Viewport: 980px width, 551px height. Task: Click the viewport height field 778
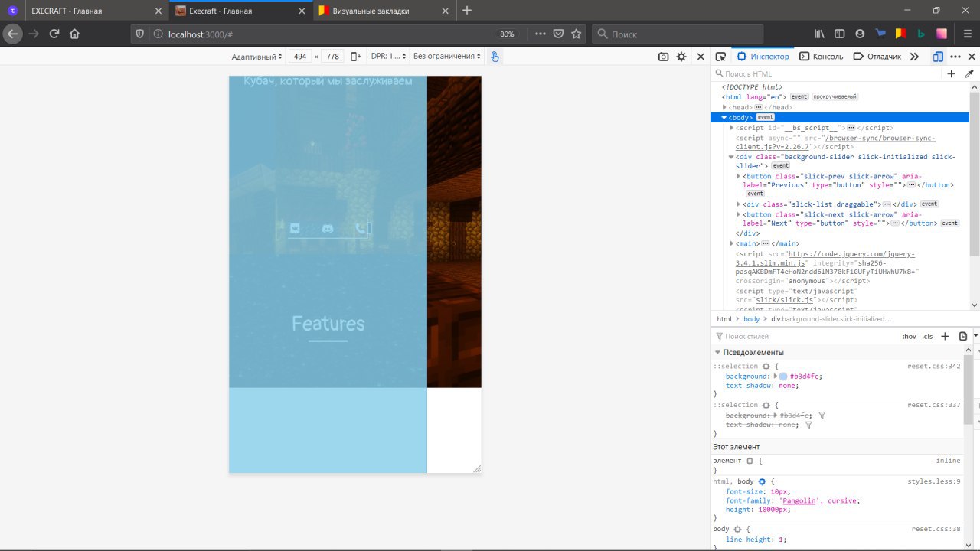(333, 57)
